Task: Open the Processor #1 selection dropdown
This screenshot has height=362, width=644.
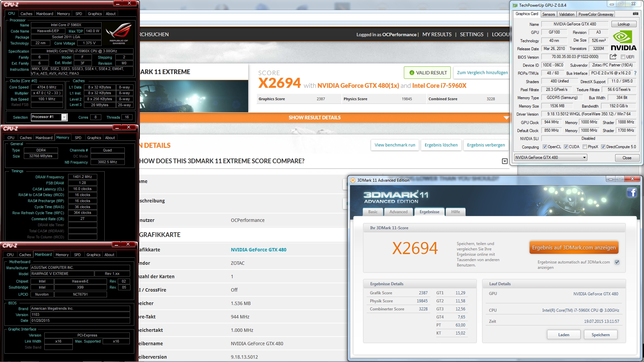Action: click(x=64, y=117)
